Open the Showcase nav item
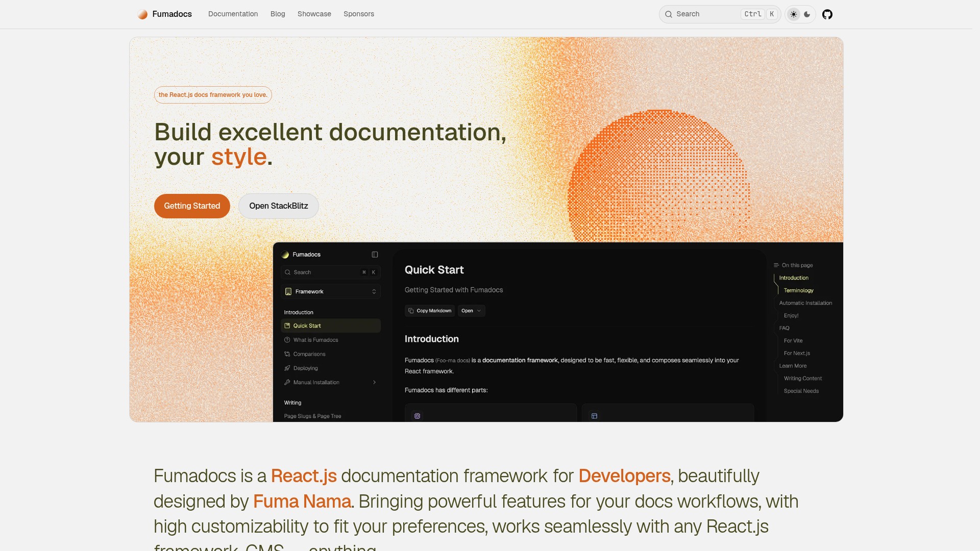Image resolution: width=980 pixels, height=551 pixels. 314,14
